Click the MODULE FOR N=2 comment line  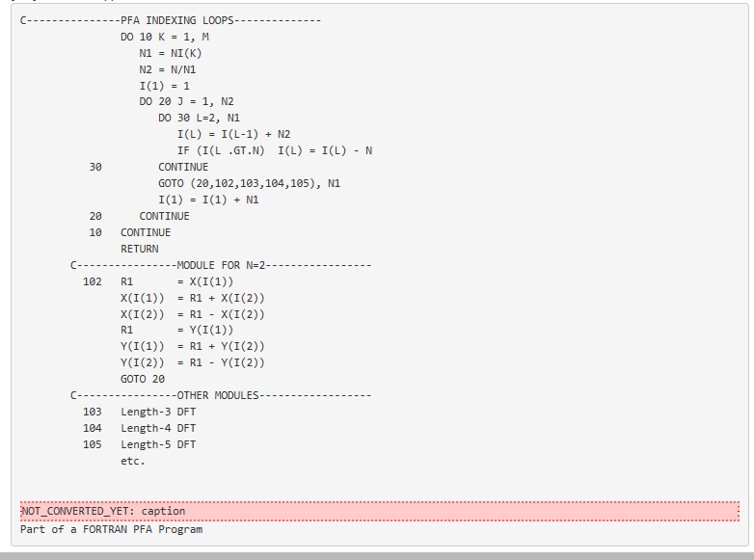point(221,265)
